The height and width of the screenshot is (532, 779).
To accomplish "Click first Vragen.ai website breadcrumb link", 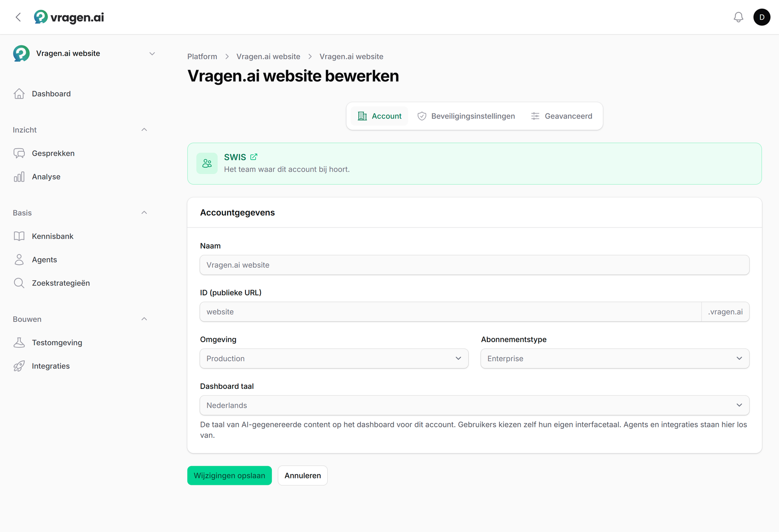I will [x=268, y=57].
